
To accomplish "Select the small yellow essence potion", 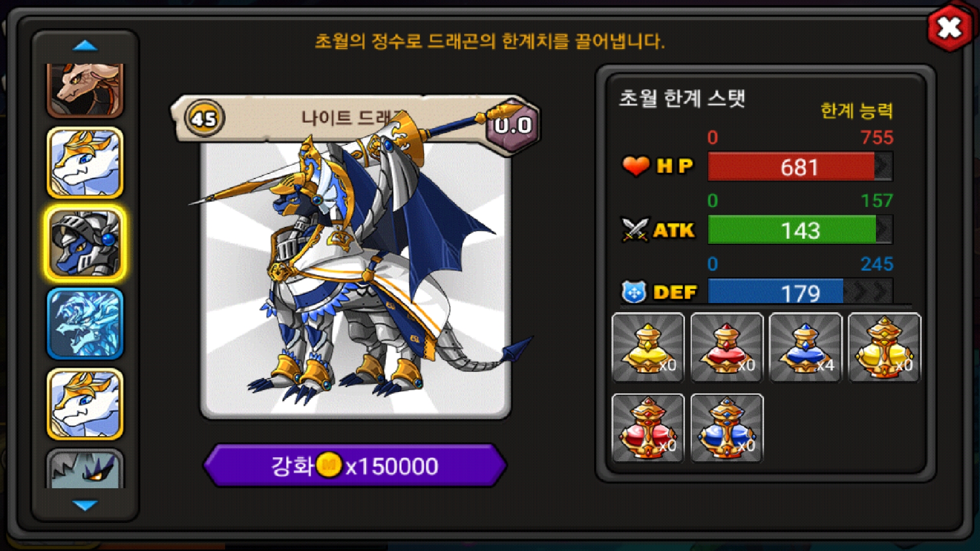I will (648, 347).
